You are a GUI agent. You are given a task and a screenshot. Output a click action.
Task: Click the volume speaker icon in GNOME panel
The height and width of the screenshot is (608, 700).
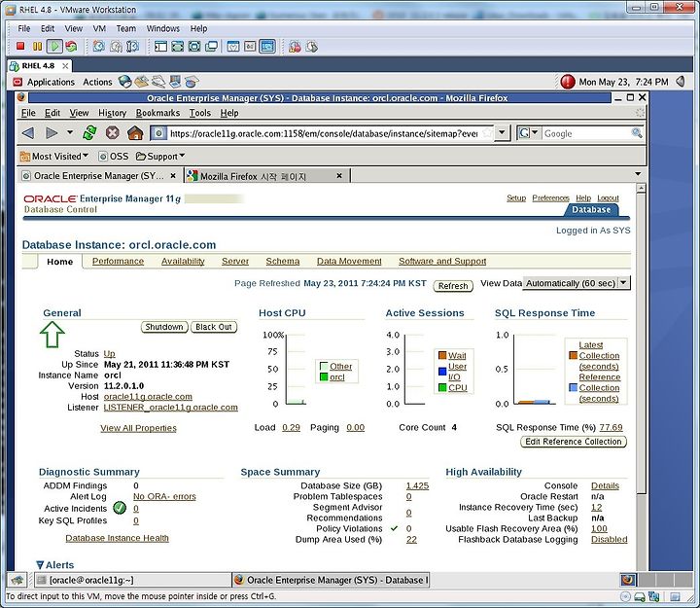[681, 82]
